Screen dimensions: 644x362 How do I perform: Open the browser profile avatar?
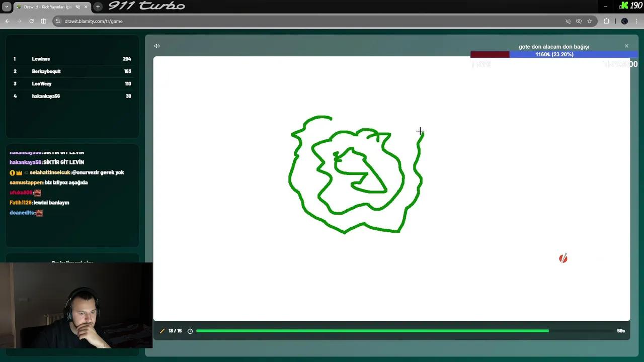coord(624,21)
